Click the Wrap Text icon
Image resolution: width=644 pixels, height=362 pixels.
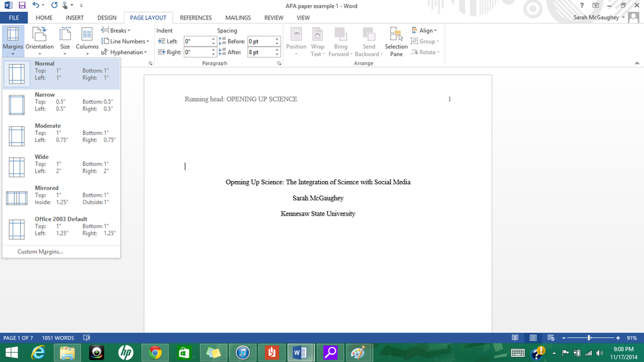(318, 41)
